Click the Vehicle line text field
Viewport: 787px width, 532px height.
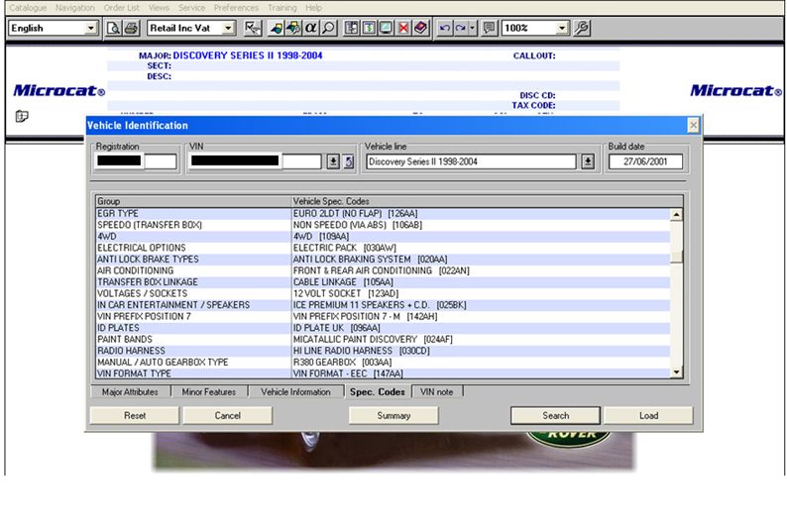tap(471, 161)
